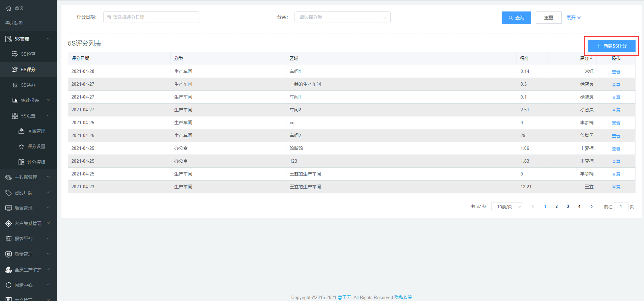Click the 区域管理 icon in sidebar

click(21, 131)
